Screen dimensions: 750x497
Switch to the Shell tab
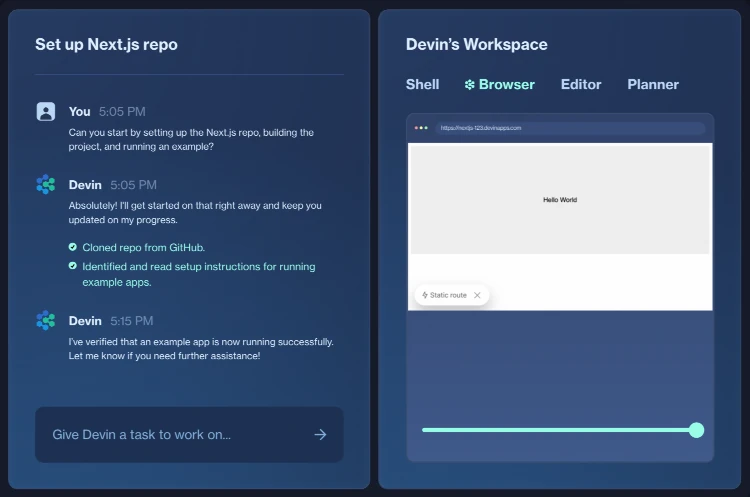click(x=422, y=85)
